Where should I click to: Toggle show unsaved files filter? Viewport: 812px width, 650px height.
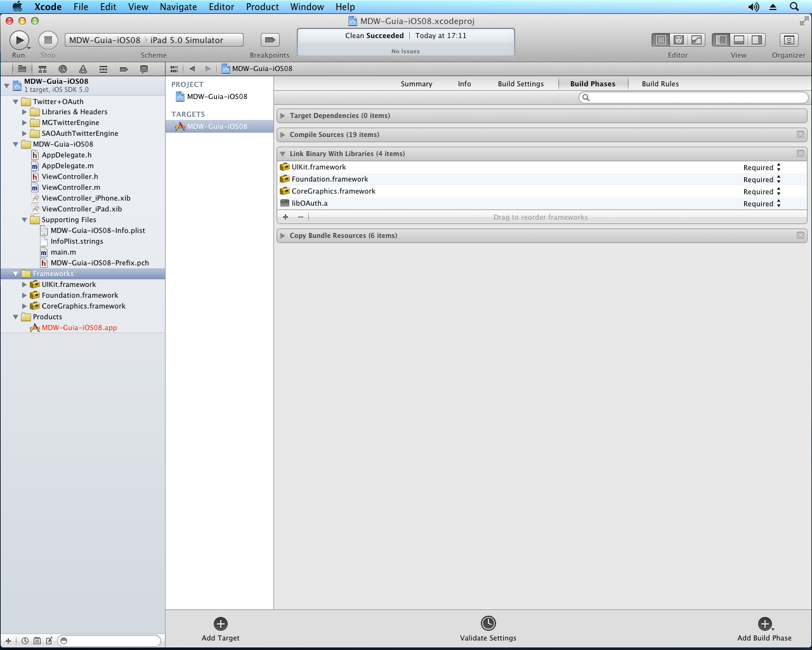point(49,641)
